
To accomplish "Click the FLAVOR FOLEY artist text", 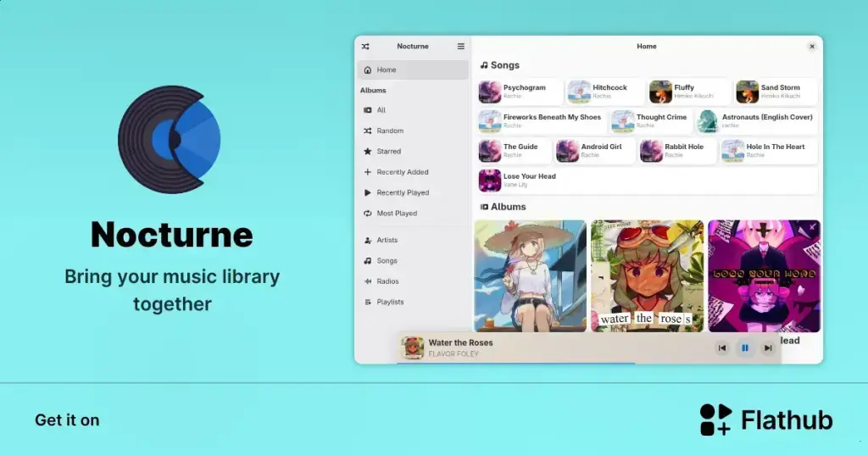I will [453, 353].
